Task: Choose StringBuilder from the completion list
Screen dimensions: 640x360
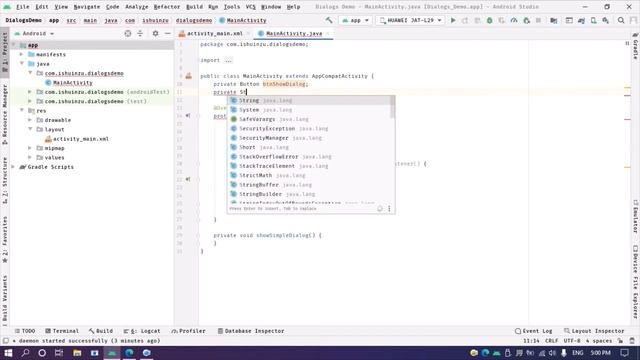Action: (x=309, y=194)
